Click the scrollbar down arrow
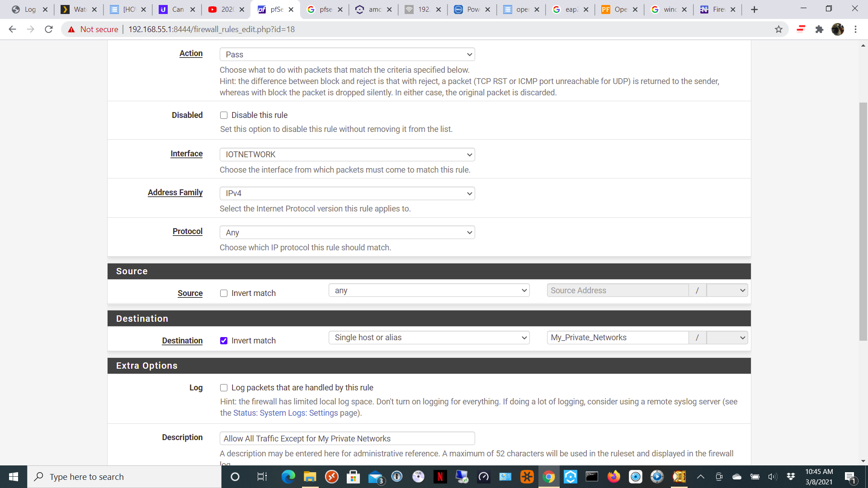Viewport: 868px width, 488px height. click(x=863, y=461)
